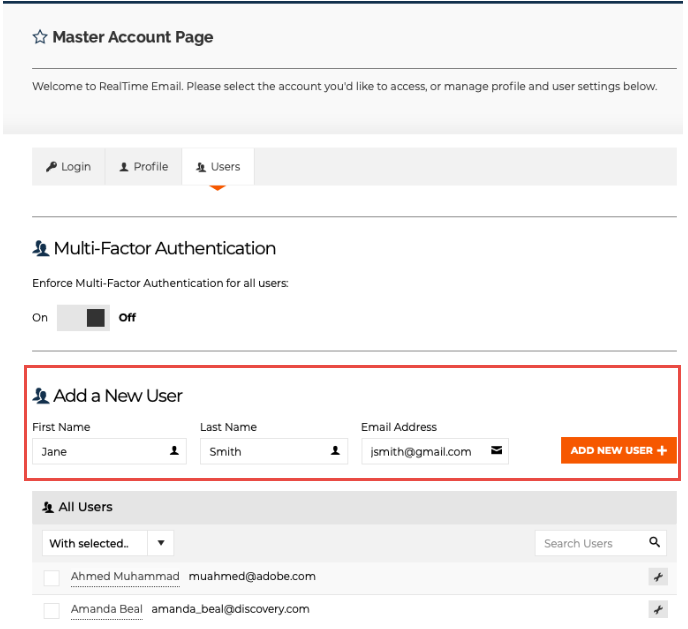Select the Users tab

point(218,167)
